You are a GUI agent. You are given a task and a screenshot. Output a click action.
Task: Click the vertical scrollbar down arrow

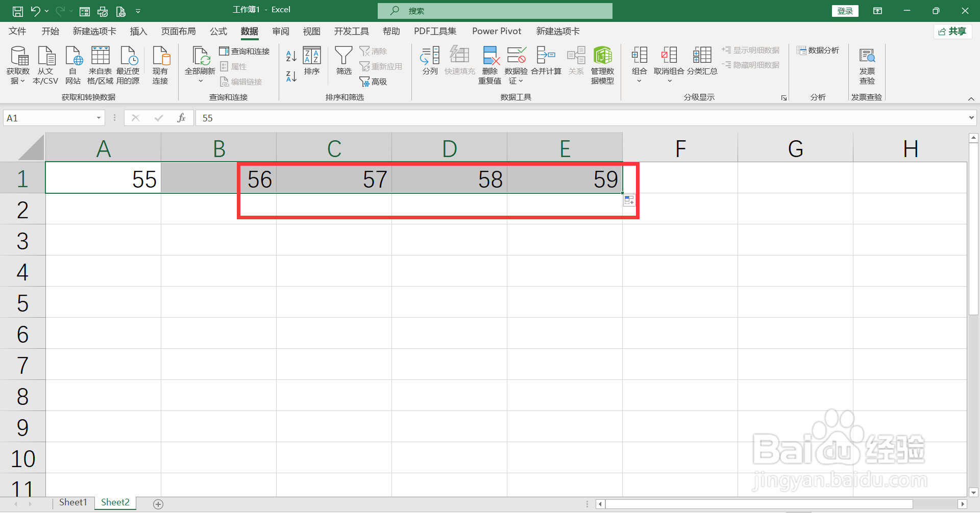click(x=973, y=493)
